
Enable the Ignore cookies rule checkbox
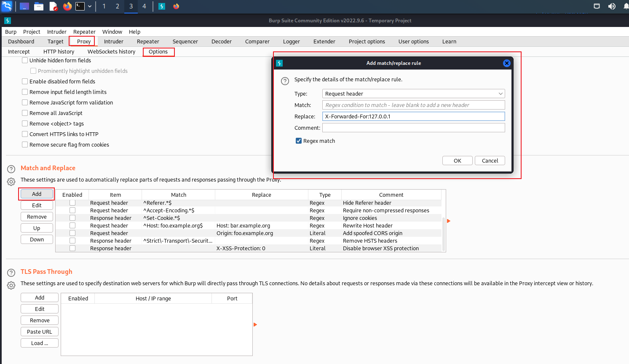[x=72, y=218]
